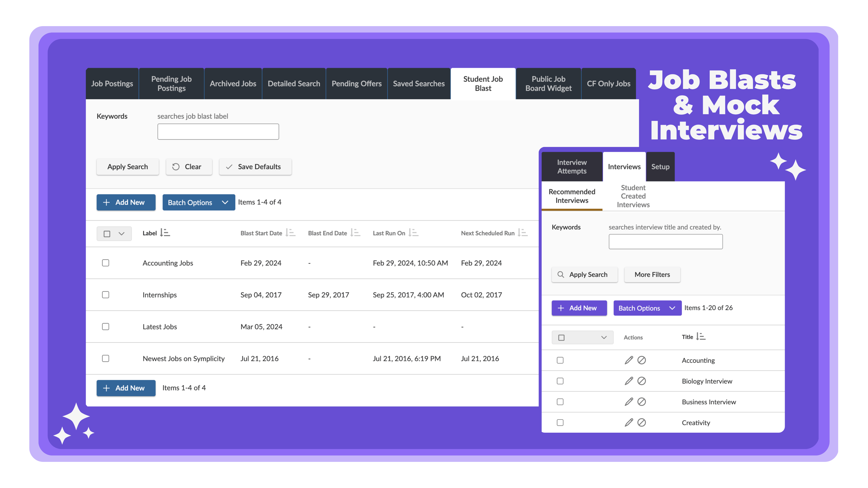
Task: Switch to Saved Searches tab
Action: pyautogui.click(x=418, y=83)
